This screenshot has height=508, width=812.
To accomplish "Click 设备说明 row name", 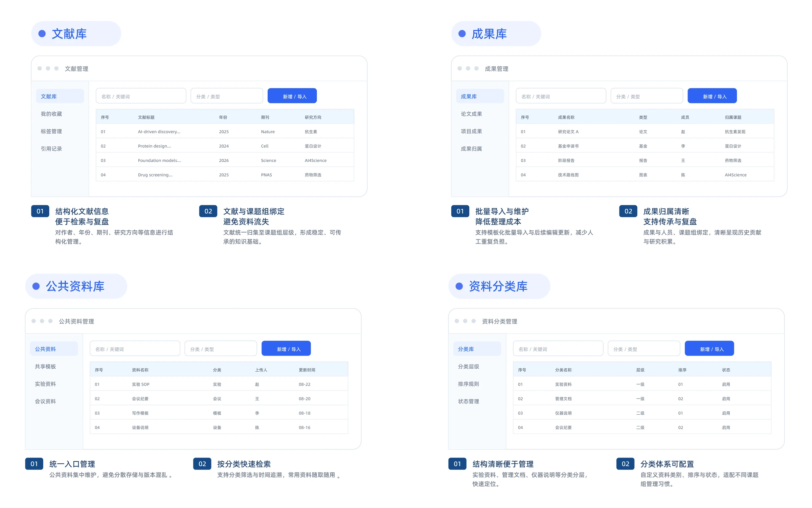I will pyautogui.click(x=140, y=427).
